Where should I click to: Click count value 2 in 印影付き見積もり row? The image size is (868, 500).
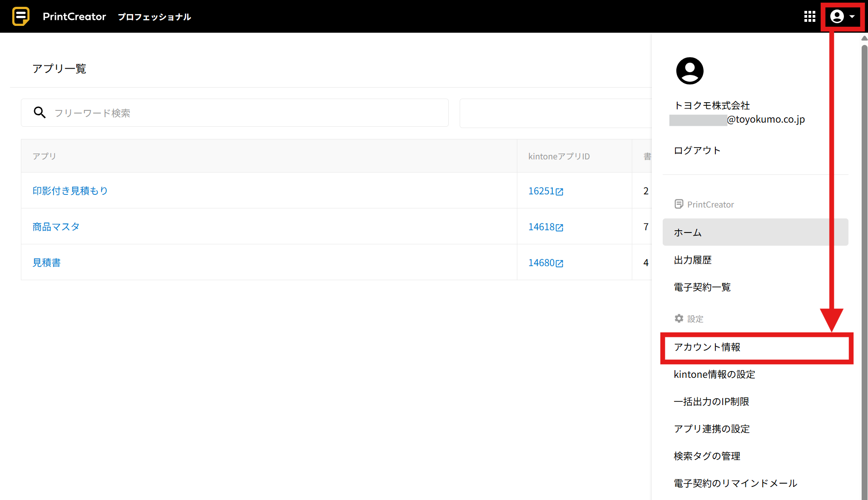645,191
